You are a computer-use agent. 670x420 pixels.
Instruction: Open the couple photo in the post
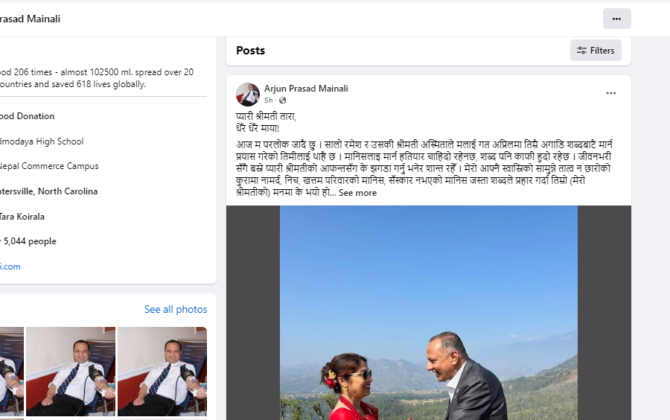point(429,313)
